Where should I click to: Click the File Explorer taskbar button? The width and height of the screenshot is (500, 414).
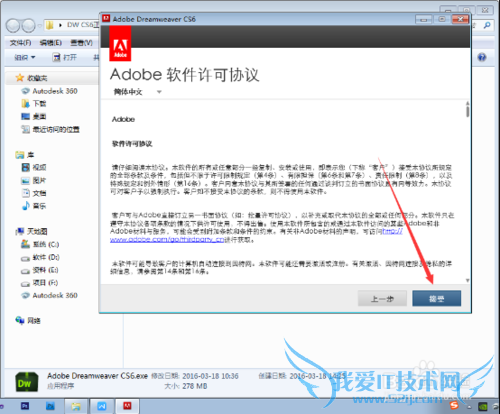[76, 406]
